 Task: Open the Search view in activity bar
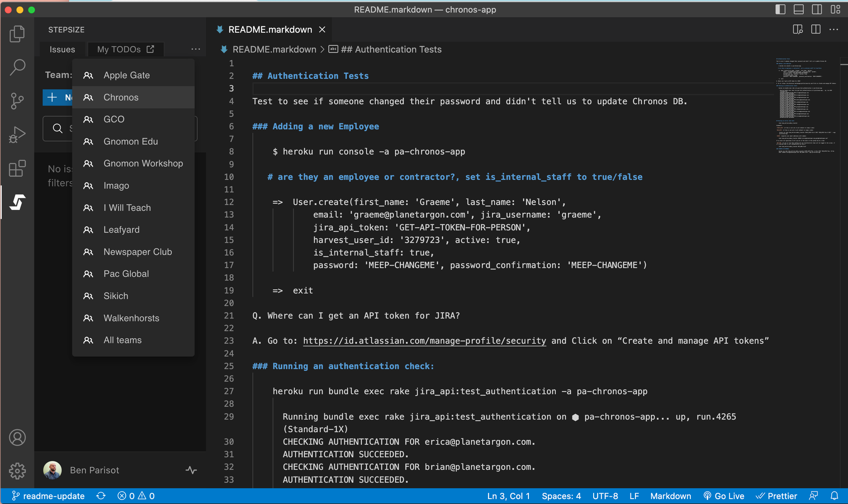pos(17,67)
